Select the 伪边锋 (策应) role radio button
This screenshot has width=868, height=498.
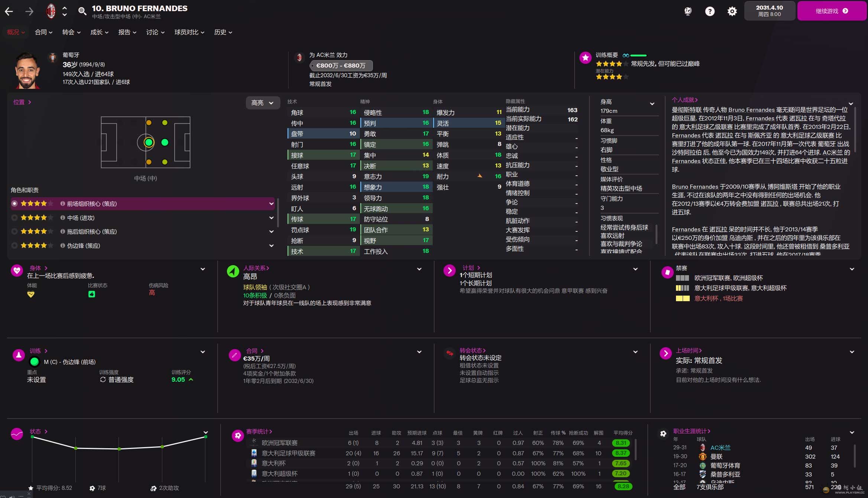(x=14, y=245)
